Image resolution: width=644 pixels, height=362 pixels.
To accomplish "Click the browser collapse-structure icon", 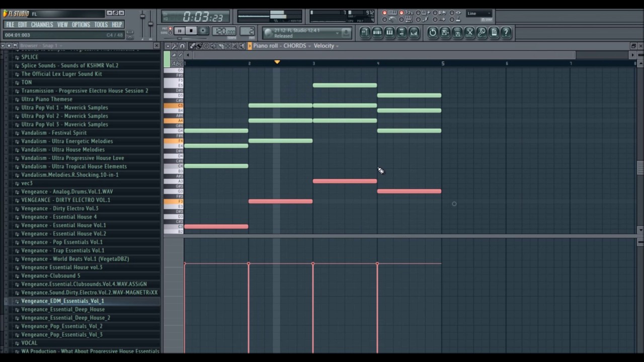I will click(9, 46).
